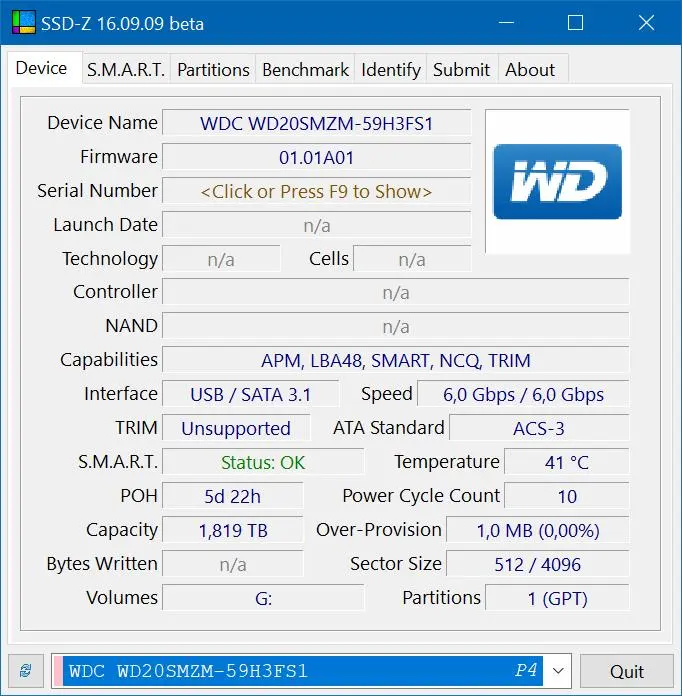
Task: Switch to the Submit tab
Action: click(x=462, y=70)
